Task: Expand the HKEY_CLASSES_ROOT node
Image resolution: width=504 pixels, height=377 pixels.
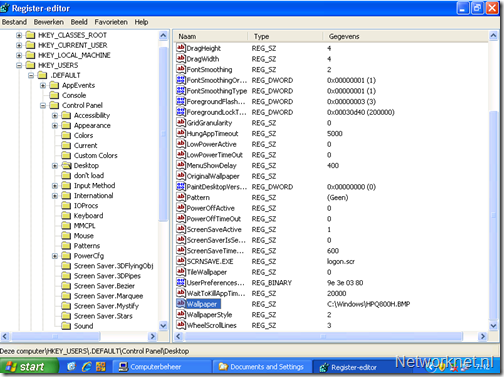Action: (x=19, y=35)
